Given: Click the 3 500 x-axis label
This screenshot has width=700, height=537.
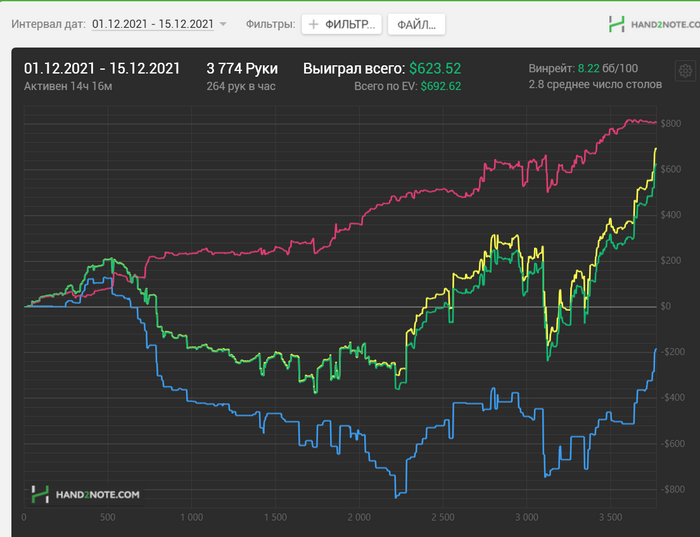Looking at the screenshot, I should coord(610,517).
